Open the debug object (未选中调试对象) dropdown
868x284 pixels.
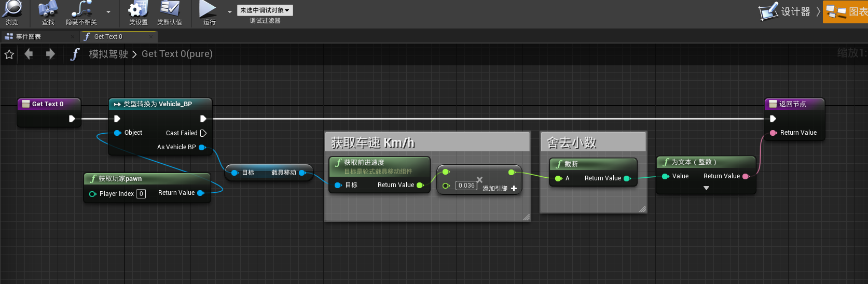pyautogui.click(x=265, y=10)
